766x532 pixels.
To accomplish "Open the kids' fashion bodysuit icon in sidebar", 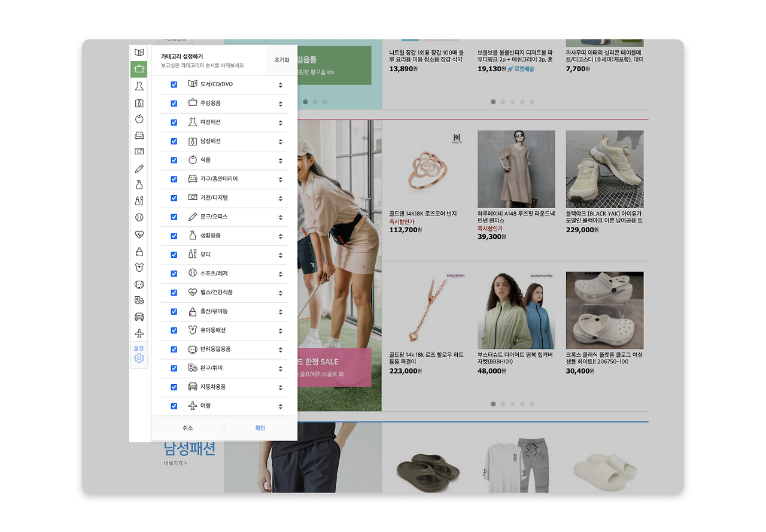I will coord(139,267).
